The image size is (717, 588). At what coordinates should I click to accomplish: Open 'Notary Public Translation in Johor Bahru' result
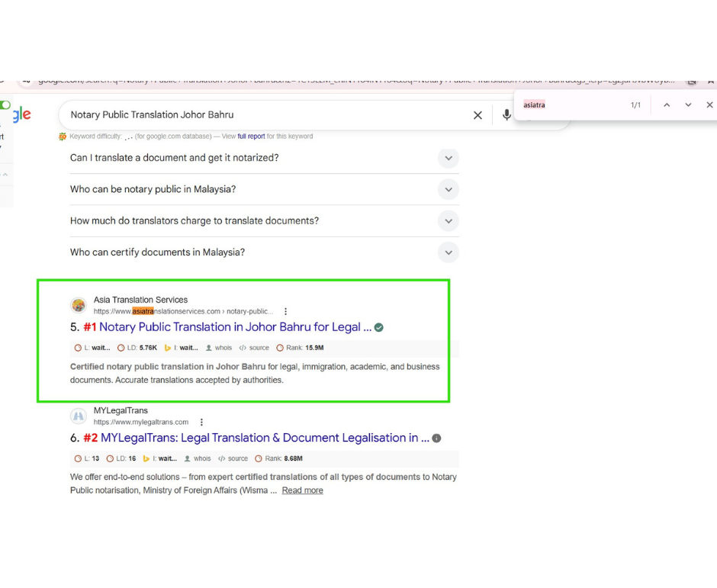point(235,327)
